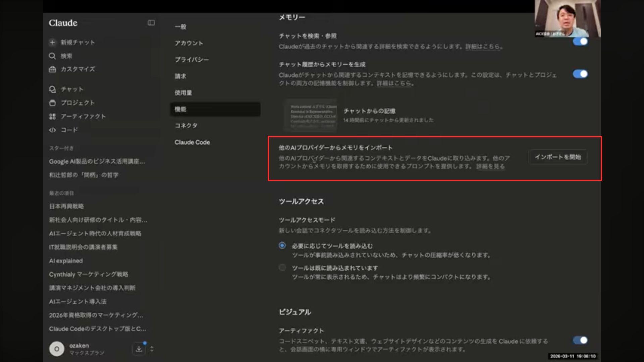Open Chats list icon in sidebar

52,89
